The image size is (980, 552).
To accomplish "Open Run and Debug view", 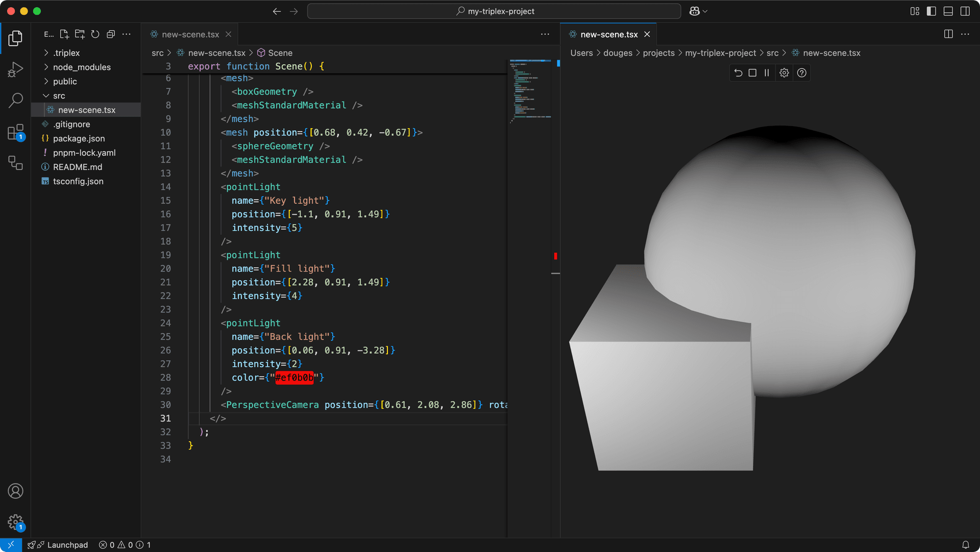I will (x=15, y=69).
